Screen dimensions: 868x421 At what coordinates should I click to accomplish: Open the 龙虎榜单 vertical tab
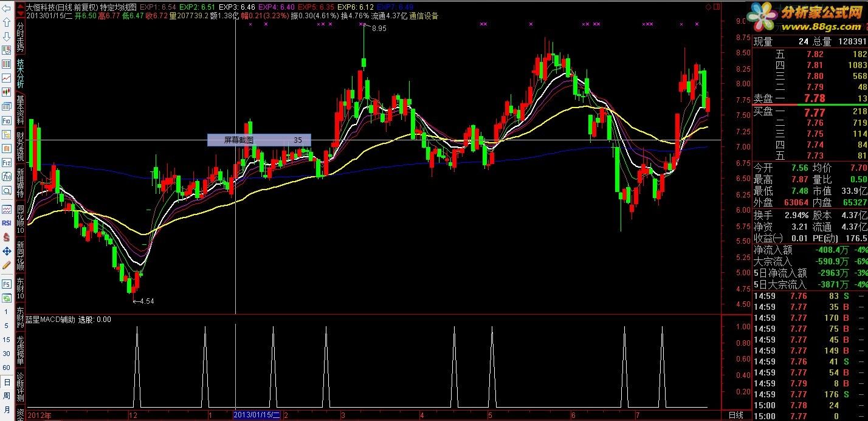point(20,349)
